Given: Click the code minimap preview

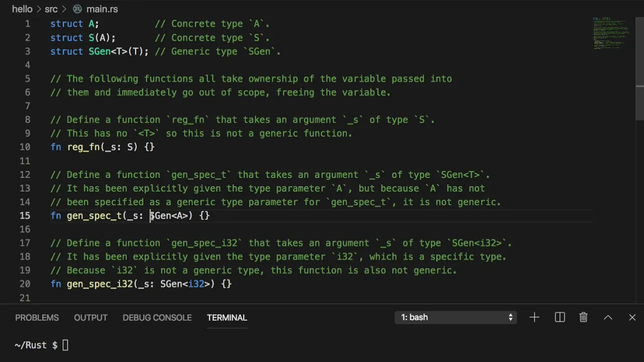Looking at the screenshot, I should coord(611,33).
